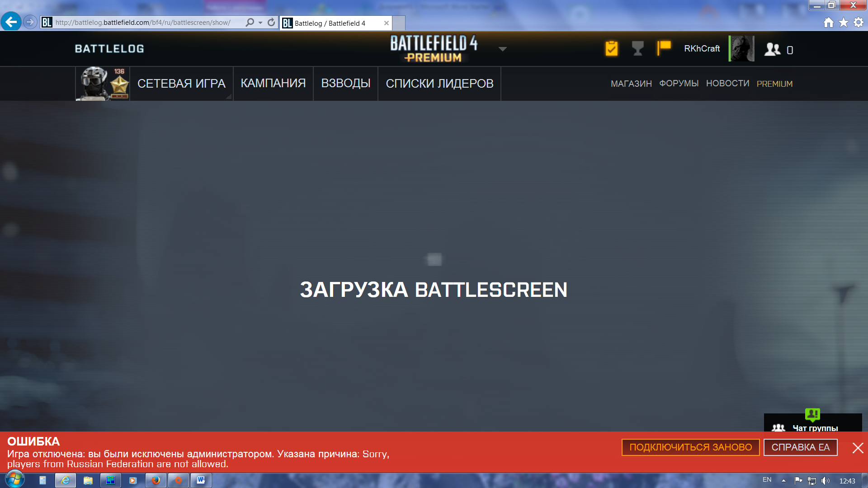Open the blue panels app on the taskbar
This screenshot has width=868, height=488.
click(x=110, y=480)
